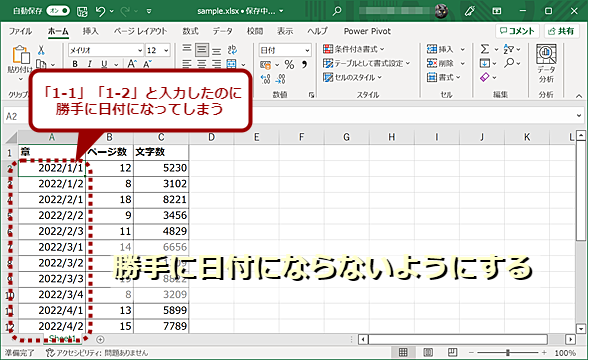Open Customize Quick Access Toolbar dropdown
Image resolution: width=589 pixels, height=361 pixels.
click(x=149, y=11)
